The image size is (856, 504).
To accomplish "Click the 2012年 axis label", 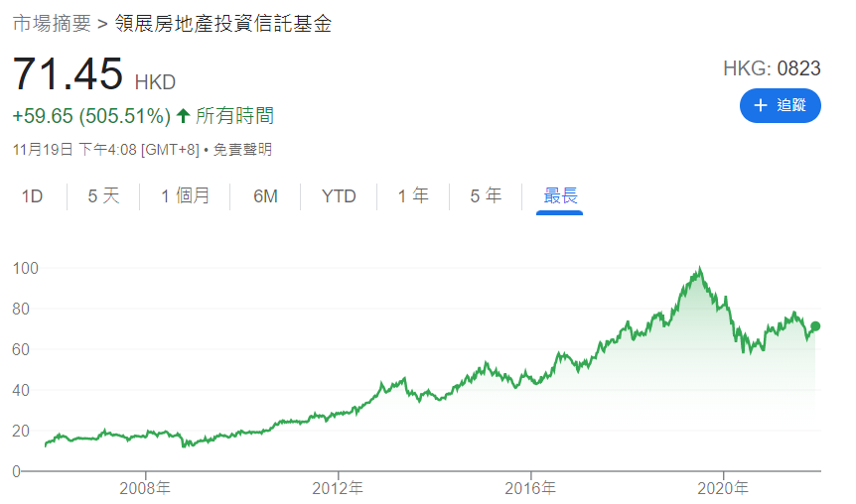I will click(x=338, y=488).
